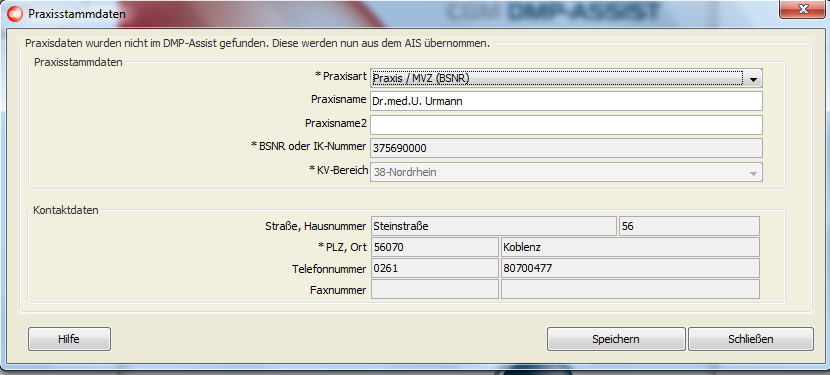The image size is (830, 375).
Task: Click the Telefonnummer area code field 0261
Action: pyautogui.click(x=435, y=269)
